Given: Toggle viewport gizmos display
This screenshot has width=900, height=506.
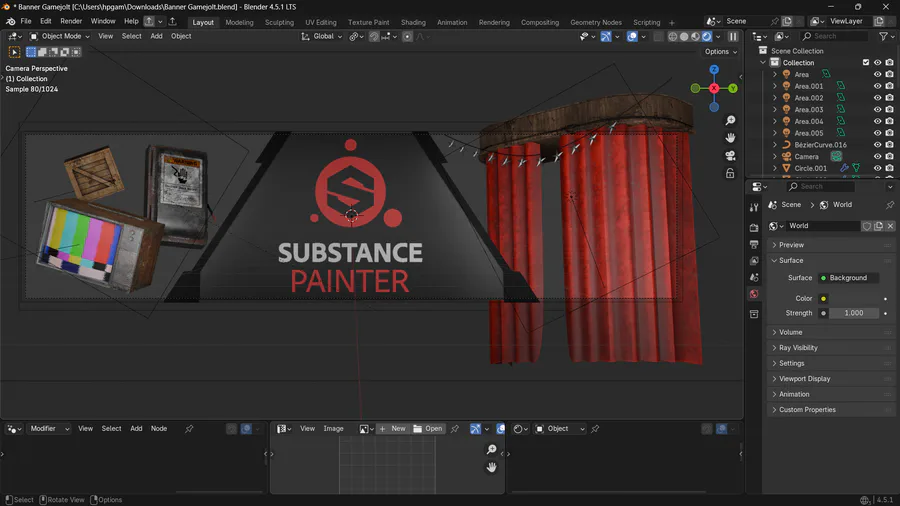Looking at the screenshot, I should coord(606,36).
